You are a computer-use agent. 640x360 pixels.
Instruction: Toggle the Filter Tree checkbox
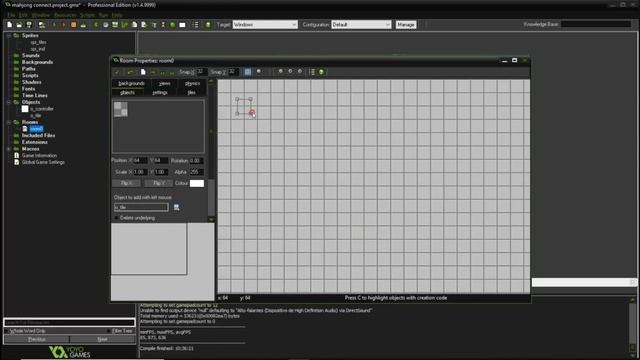(109, 331)
